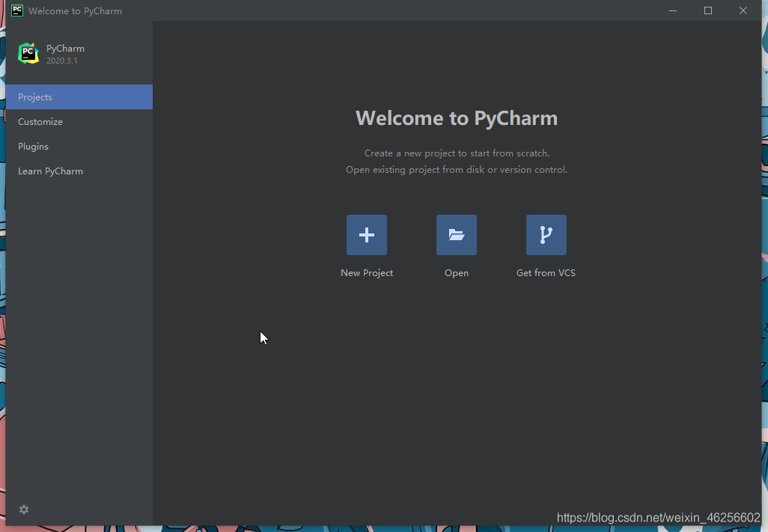Switch to the Customize tab
This screenshot has height=532, width=768.
(x=79, y=121)
